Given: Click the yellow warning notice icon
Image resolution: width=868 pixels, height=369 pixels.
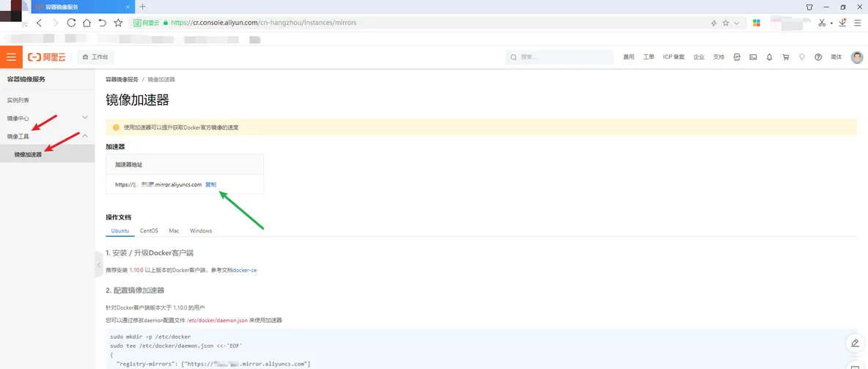Looking at the screenshot, I should click(x=117, y=128).
